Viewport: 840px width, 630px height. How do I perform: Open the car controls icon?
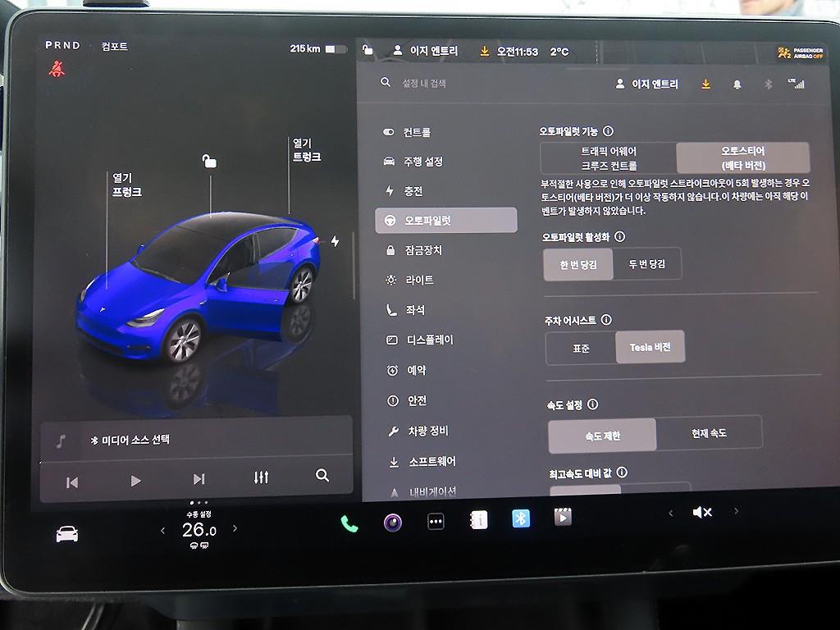pos(67,534)
